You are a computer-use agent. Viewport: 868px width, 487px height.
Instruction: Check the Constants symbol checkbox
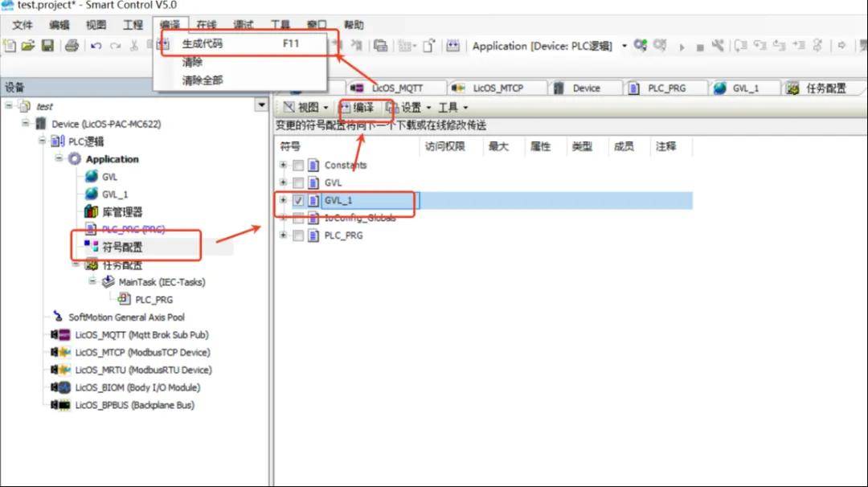[298, 166]
